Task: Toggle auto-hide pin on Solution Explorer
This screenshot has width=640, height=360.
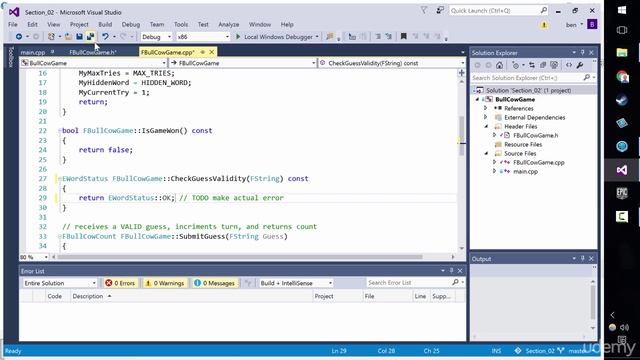Action: point(582,53)
